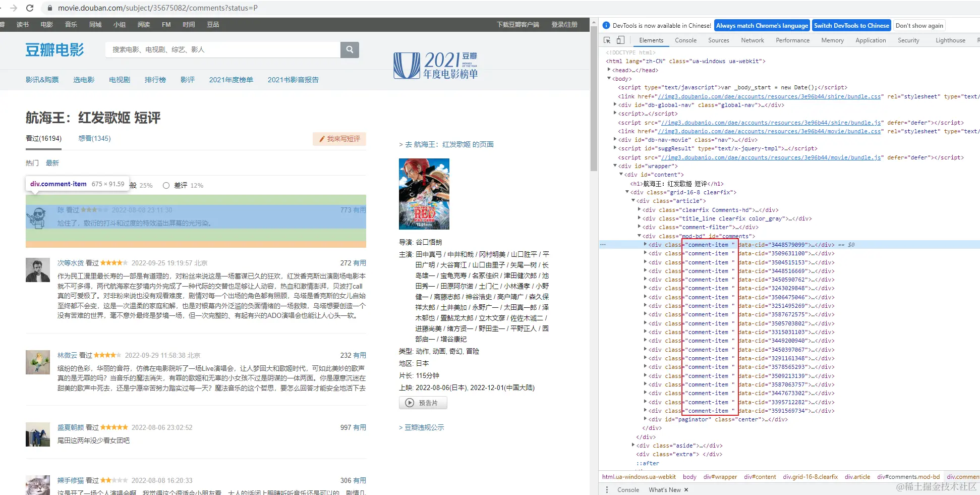Select the 差评 radio button
Screen dimensions: 980x495
tap(166, 186)
